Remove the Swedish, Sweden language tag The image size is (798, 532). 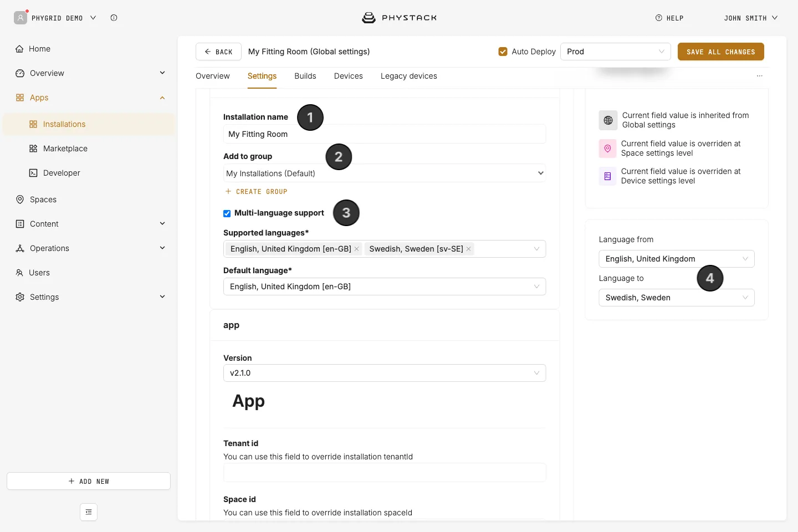469,249
